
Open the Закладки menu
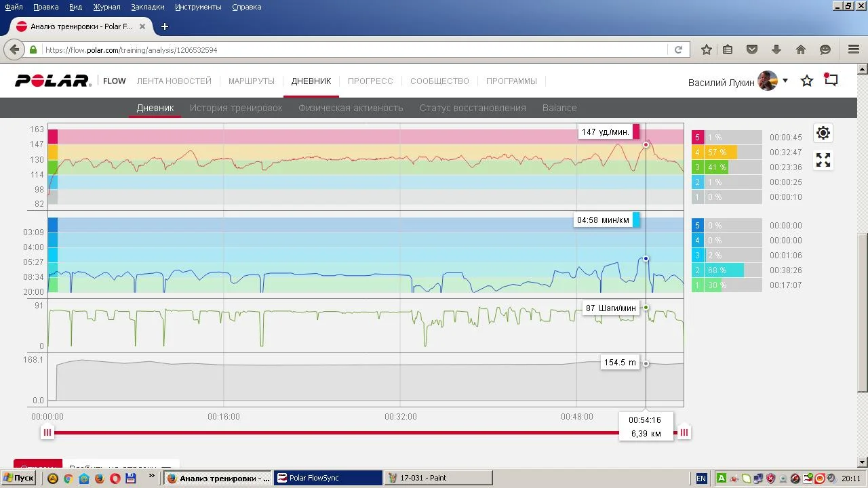147,7
